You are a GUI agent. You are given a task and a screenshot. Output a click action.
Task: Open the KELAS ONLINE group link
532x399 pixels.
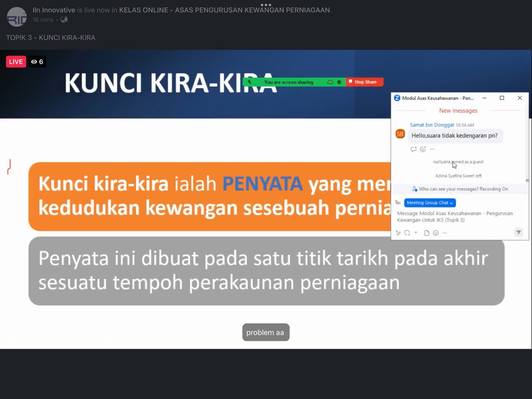point(224,10)
